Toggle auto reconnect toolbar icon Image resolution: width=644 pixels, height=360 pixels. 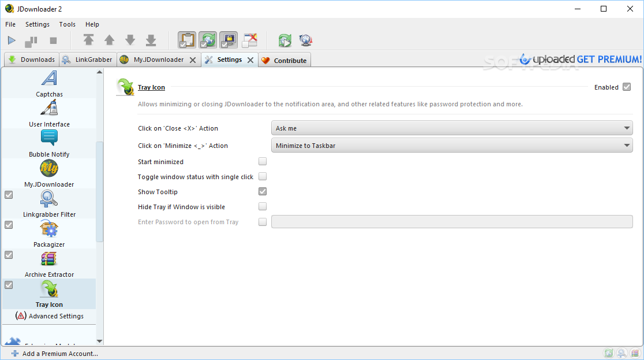[208, 40]
